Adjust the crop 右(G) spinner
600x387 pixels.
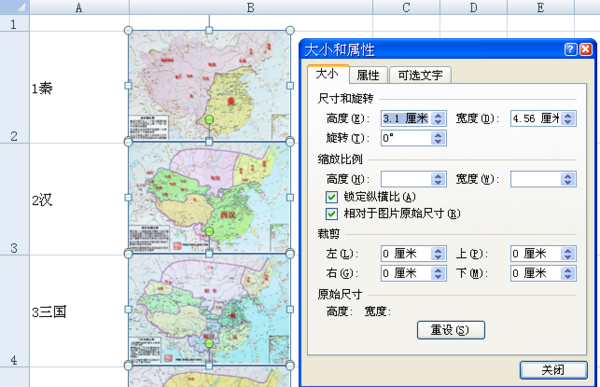(x=439, y=273)
